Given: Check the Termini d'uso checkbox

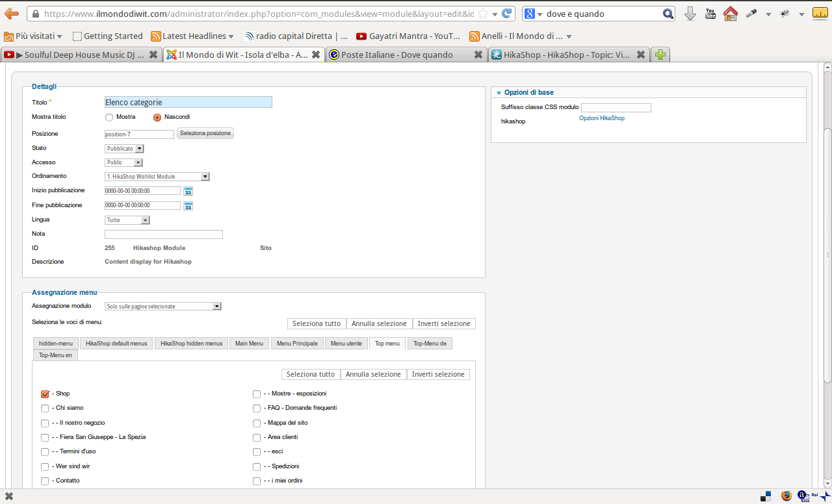Looking at the screenshot, I should (45, 452).
